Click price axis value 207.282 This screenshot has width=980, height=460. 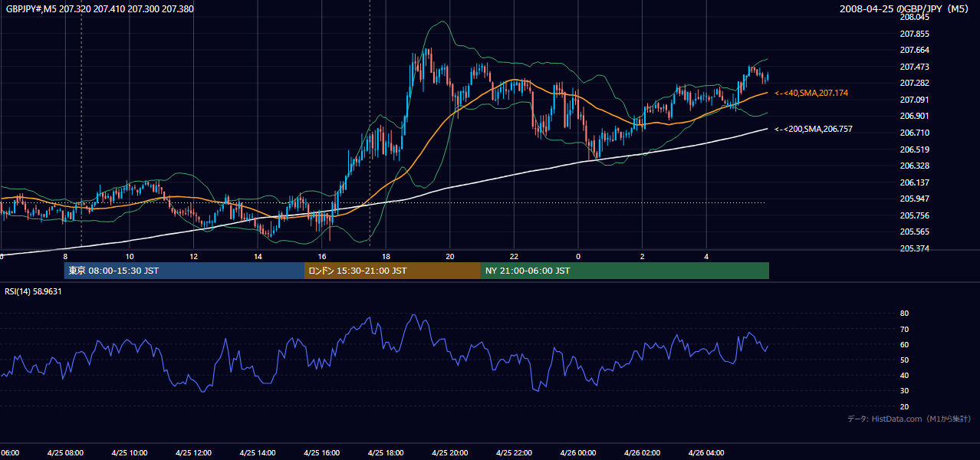coord(914,83)
